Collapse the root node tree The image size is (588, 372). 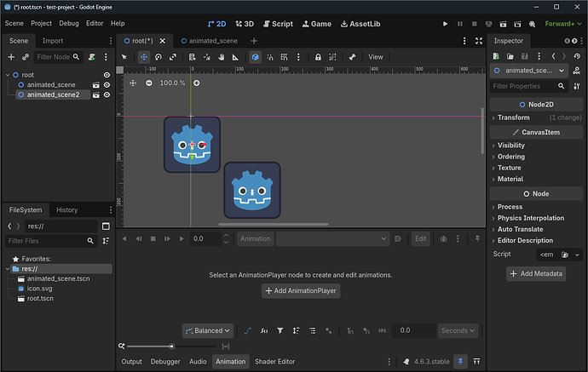coord(8,75)
